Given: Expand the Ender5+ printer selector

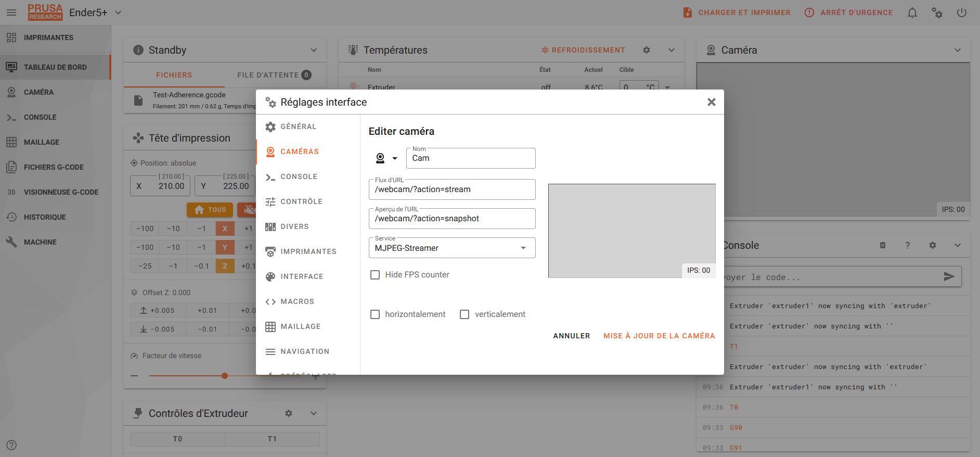Looking at the screenshot, I should coord(118,12).
